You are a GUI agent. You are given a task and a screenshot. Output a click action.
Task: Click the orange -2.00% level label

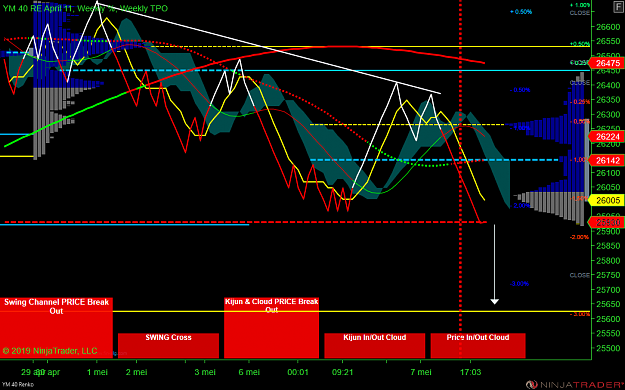[x=579, y=237]
